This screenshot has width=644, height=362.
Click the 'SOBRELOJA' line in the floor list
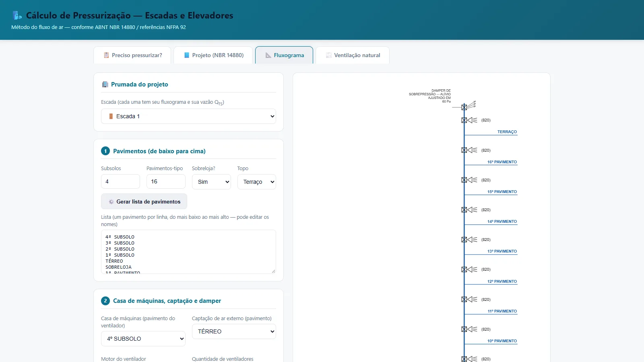pos(118,267)
